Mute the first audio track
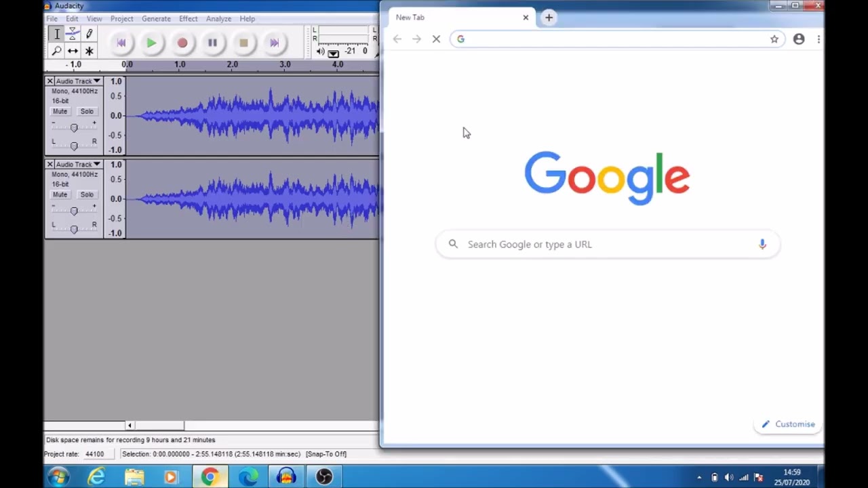 60,111
